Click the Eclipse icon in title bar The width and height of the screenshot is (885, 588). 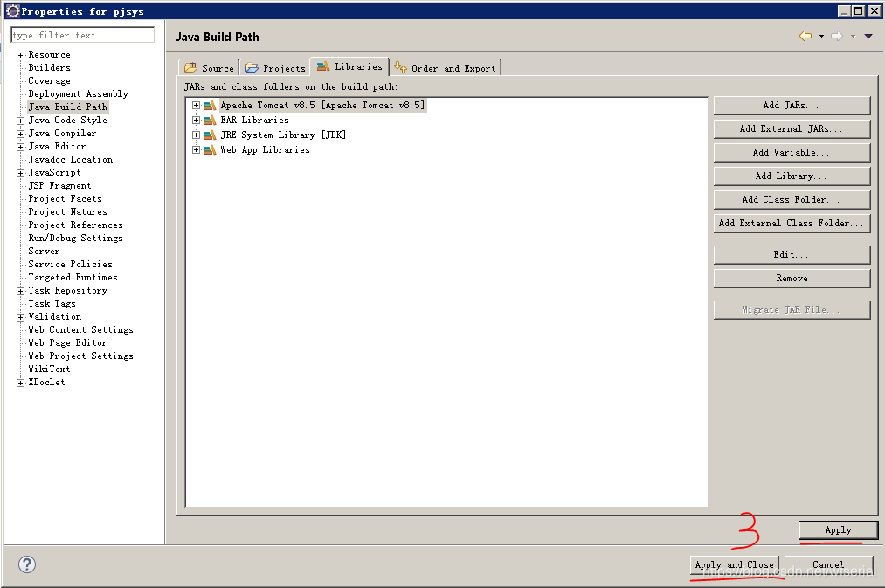tap(12, 11)
